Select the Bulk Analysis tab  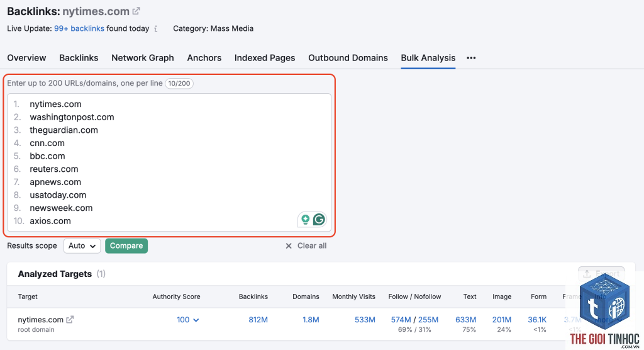click(x=428, y=58)
